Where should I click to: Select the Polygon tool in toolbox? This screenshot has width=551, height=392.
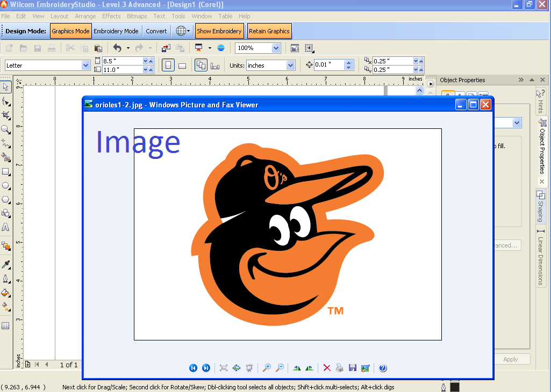pos(5,199)
